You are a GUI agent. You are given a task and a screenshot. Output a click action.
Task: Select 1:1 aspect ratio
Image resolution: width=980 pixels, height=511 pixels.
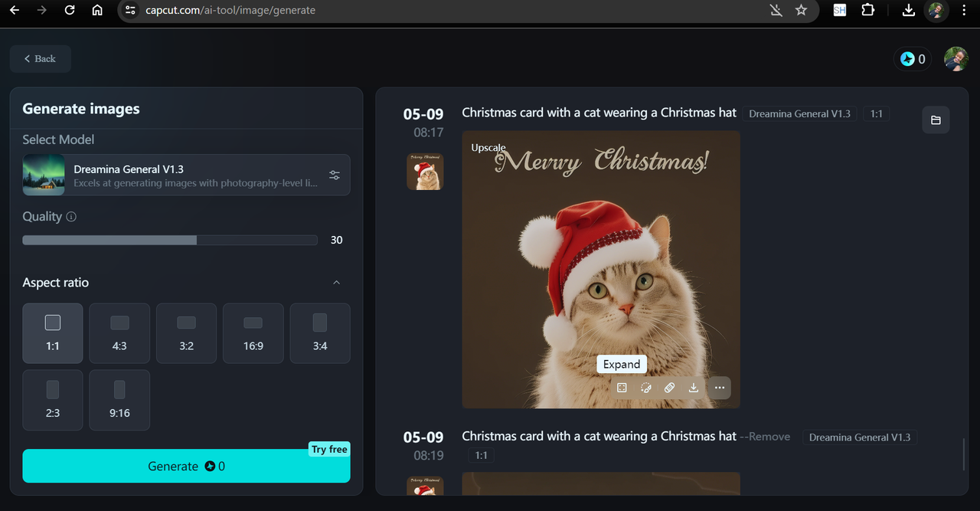[53, 333]
